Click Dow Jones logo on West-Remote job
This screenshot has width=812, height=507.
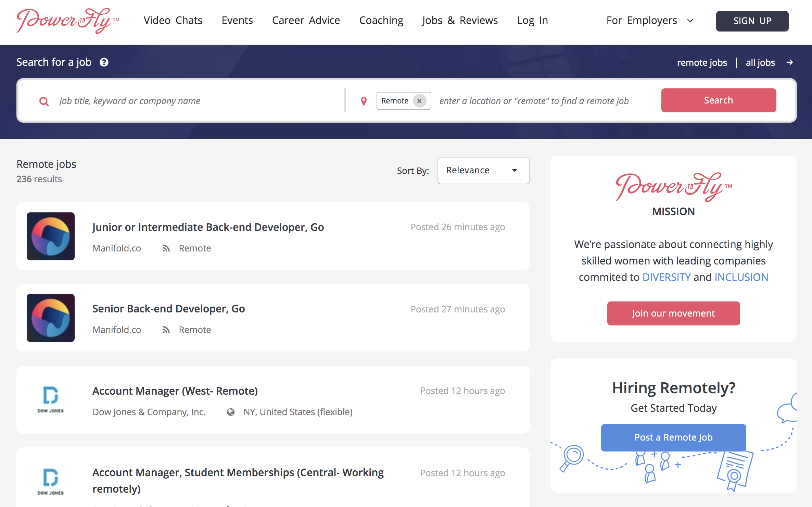coord(51,400)
